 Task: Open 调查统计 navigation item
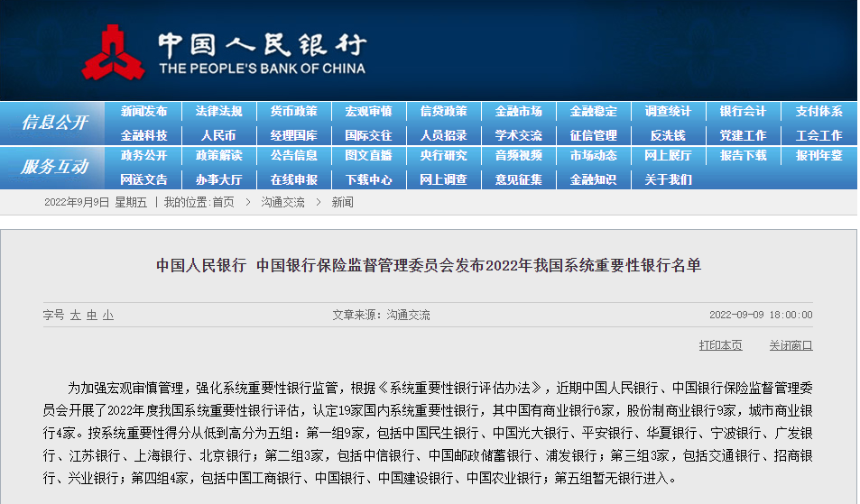tap(668, 111)
